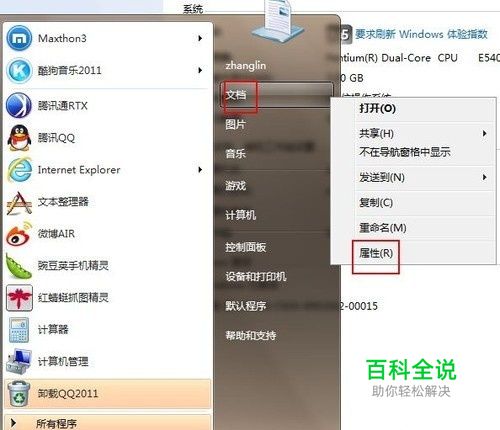Open 控制面板 from Start menu
The height and width of the screenshot is (430, 500).
pos(245,247)
